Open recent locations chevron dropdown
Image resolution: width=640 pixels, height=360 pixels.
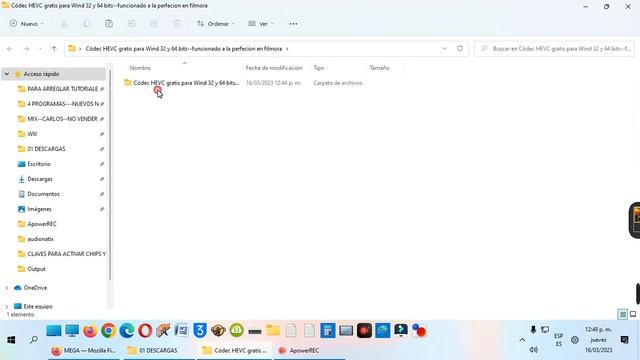click(x=40, y=49)
